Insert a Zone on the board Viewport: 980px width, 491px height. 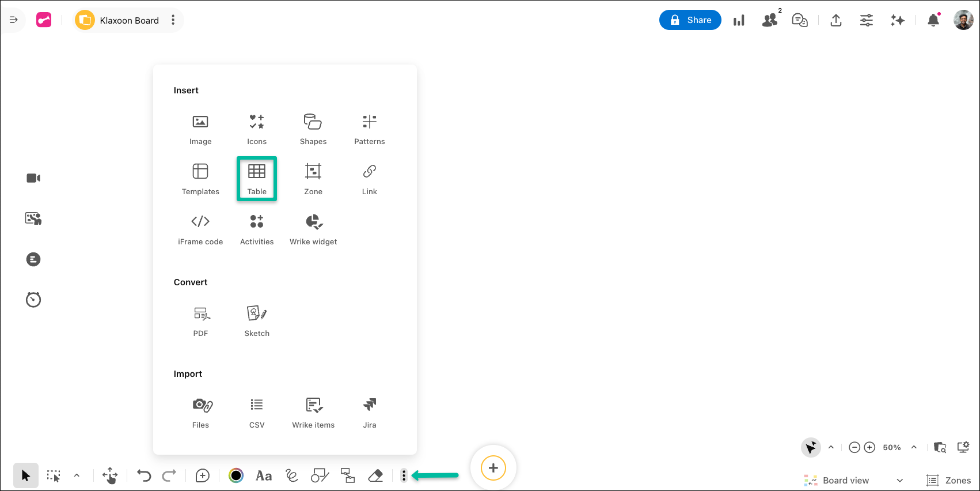point(313,179)
